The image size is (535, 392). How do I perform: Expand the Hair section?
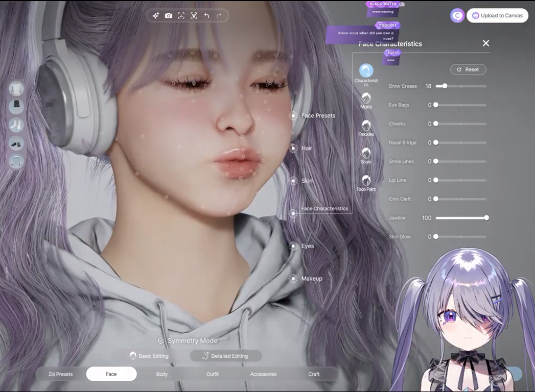pyautogui.click(x=306, y=148)
